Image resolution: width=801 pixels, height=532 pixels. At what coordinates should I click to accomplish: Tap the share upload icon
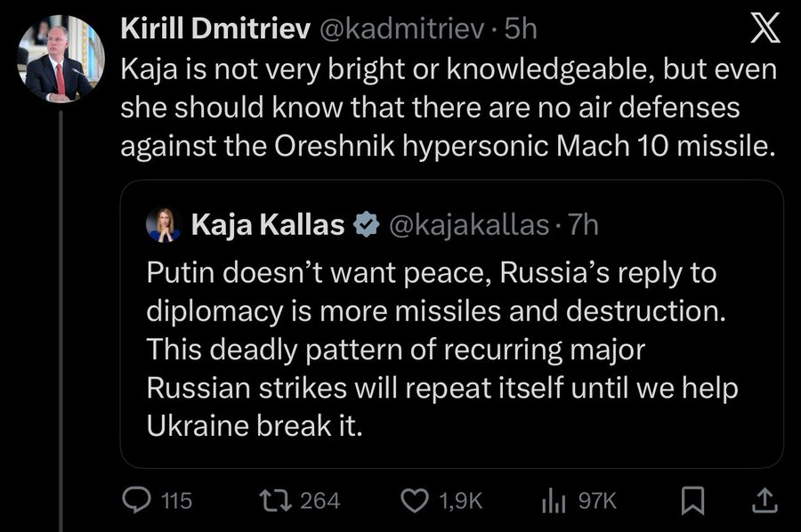click(763, 501)
